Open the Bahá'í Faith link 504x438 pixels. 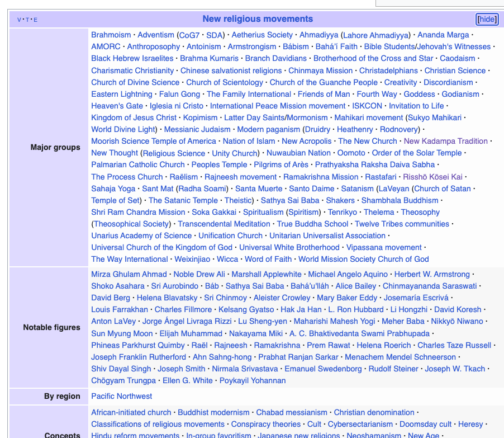click(336, 46)
